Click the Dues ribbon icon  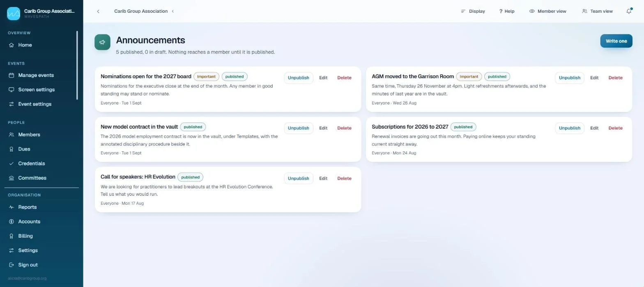click(11, 149)
